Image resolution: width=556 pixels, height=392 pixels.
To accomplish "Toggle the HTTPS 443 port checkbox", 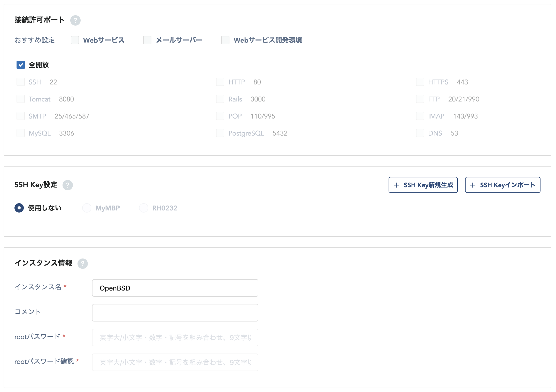I will pos(420,82).
